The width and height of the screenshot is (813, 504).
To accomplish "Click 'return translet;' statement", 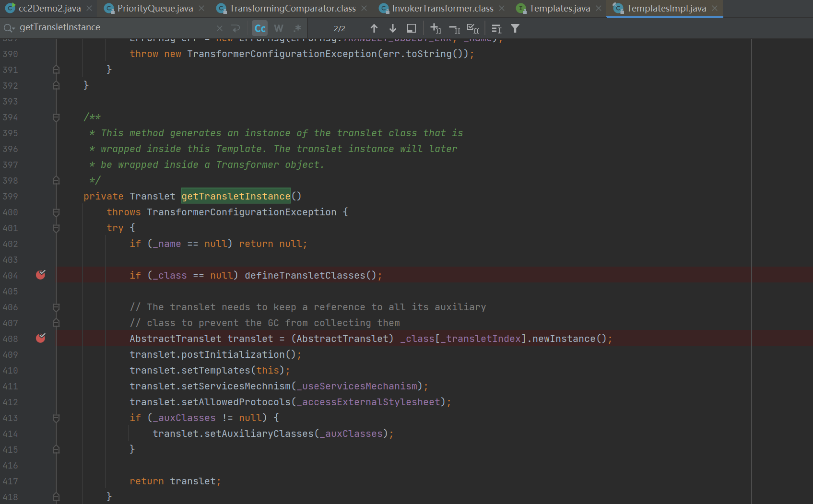I will pos(175,481).
